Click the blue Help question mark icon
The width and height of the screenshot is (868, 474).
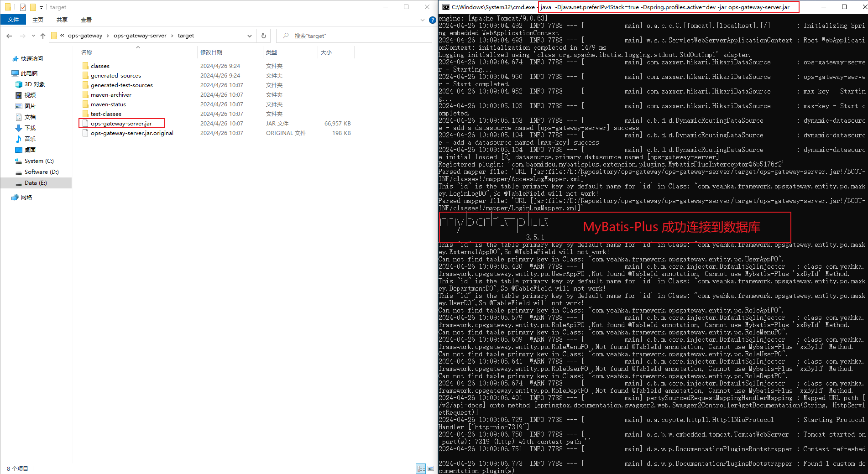click(x=432, y=20)
